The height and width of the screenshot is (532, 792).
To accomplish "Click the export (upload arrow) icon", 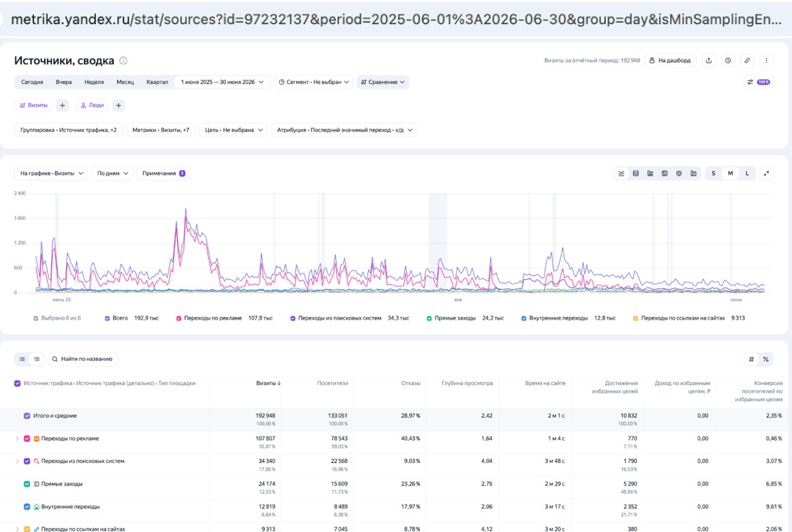I will (x=709, y=61).
